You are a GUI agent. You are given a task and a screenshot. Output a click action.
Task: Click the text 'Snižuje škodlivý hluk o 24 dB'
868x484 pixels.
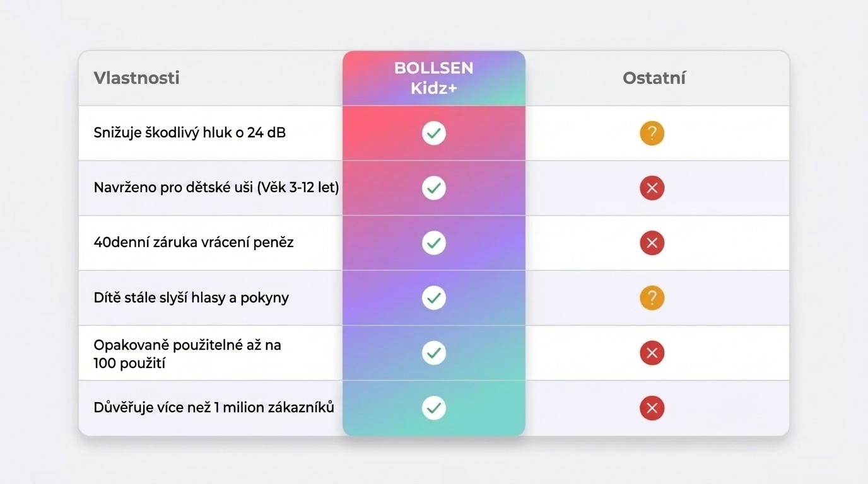189,133
